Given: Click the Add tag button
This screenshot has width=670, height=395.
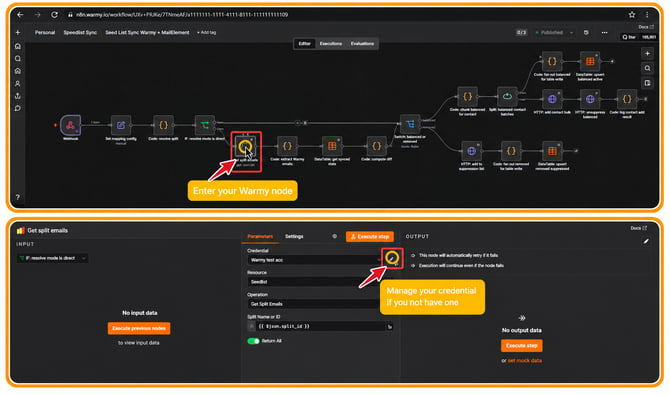Looking at the screenshot, I should 206,32.
